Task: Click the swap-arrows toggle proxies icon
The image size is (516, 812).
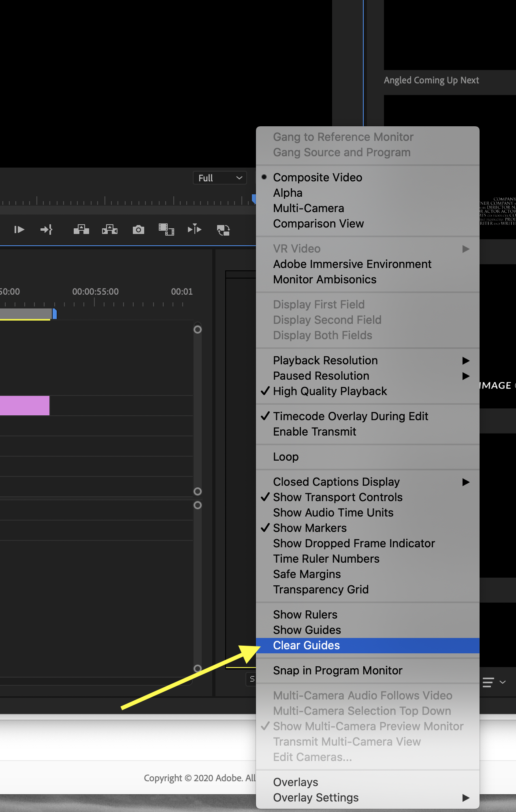Action: tap(223, 230)
